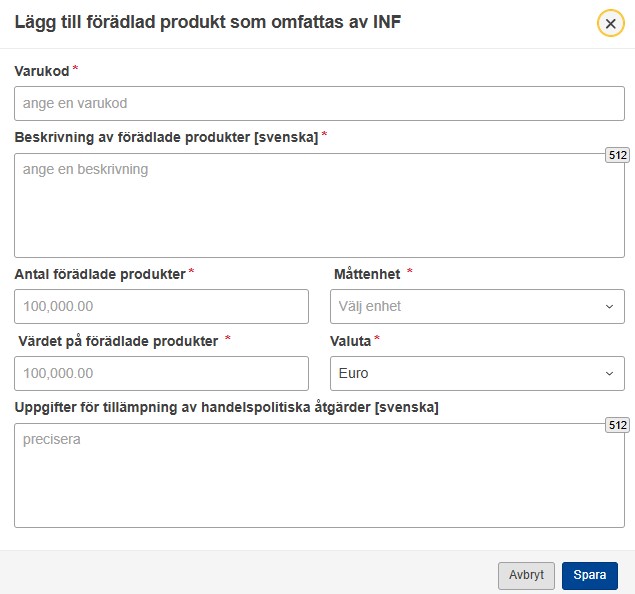
Task: Click the Valuta label
Action: 350,341
